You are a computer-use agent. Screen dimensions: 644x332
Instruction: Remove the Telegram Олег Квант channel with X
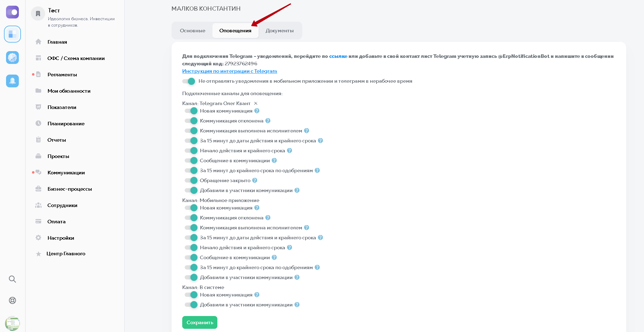pos(255,103)
